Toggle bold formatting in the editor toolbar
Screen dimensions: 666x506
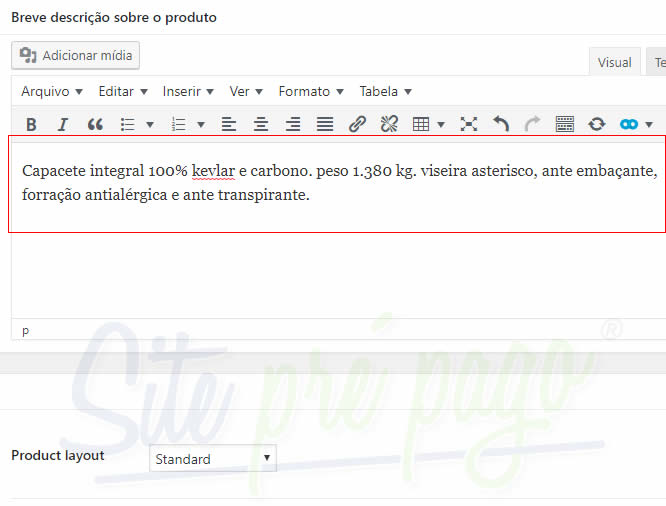click(x=31, y=124)
